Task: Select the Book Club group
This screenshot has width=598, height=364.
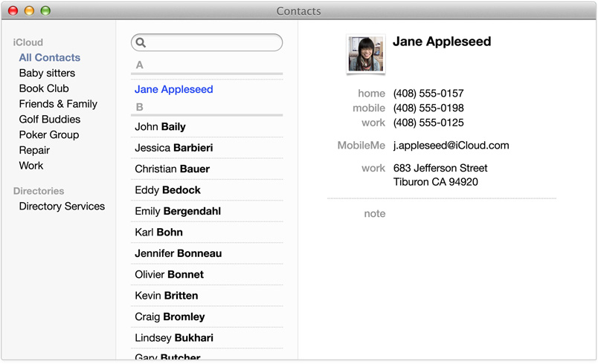Action: (44, 88)
